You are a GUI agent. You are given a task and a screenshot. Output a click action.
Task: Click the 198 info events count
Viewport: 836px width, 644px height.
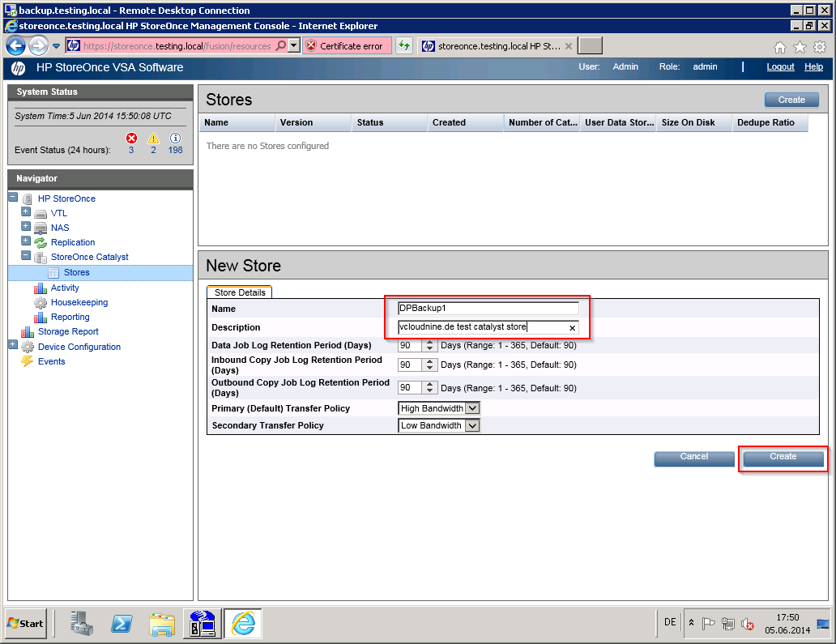(x=176, y=151)
